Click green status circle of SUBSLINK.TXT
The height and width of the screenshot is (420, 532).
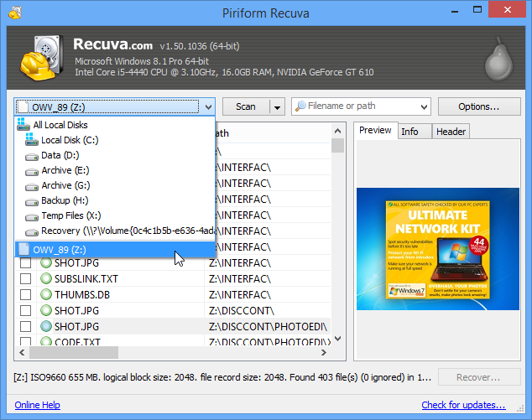point(46,278)
